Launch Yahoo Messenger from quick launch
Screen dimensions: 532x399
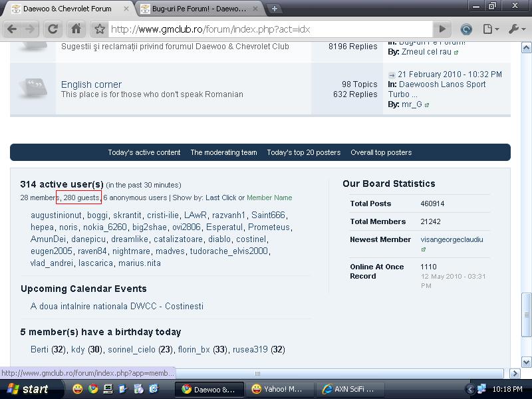point(77,389)
